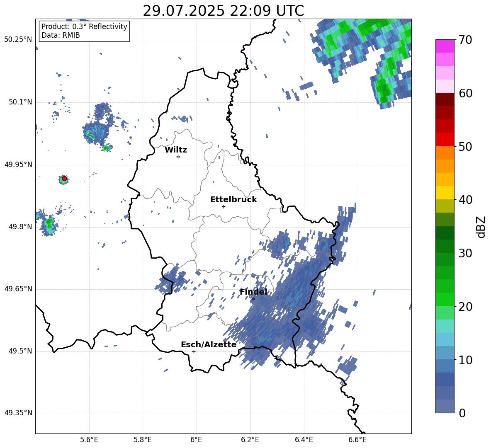The width and height of the screenshot is (491, 448).
Task: Click the 49.5°N latitude label
Action: 20,351
